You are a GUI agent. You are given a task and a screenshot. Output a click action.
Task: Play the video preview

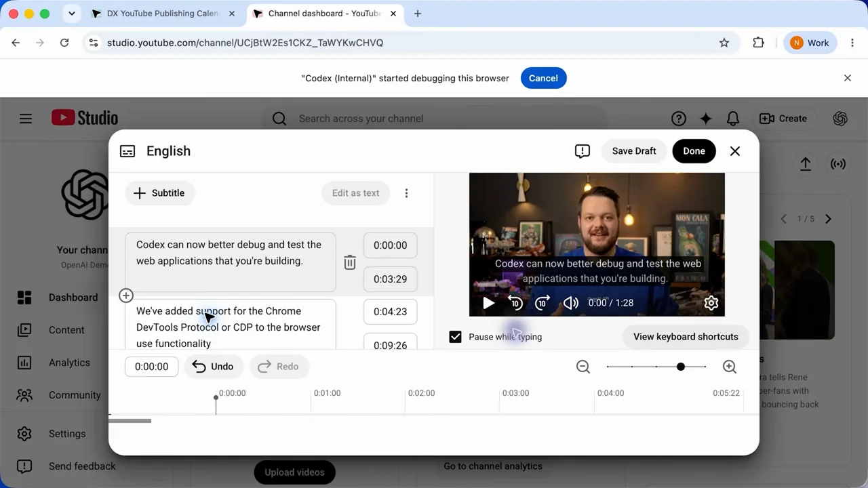click(488, 303)
